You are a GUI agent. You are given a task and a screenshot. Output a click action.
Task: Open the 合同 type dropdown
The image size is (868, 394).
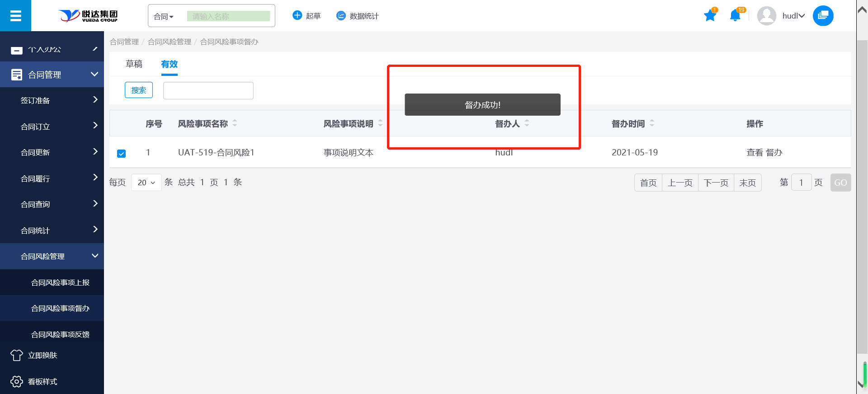pos(164,17)
